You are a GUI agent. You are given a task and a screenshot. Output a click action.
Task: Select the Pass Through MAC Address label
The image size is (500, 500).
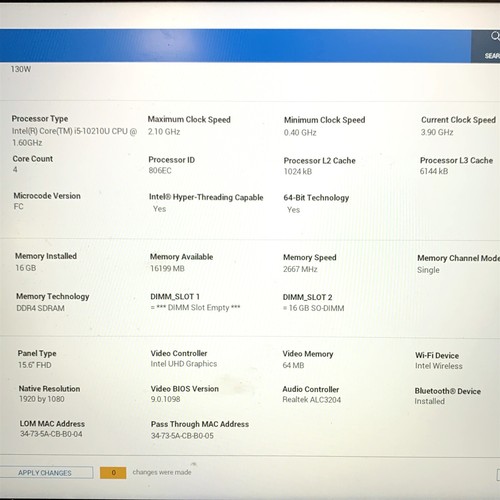click(200, 424)
